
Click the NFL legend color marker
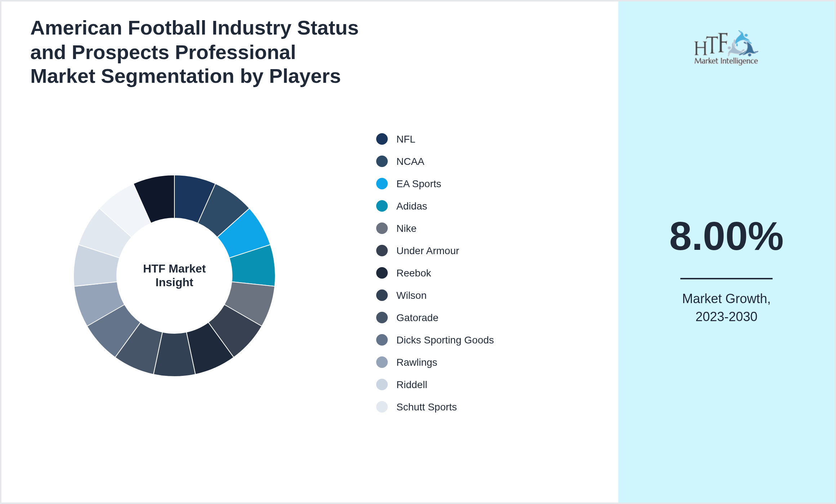click(x=381, y=139)
